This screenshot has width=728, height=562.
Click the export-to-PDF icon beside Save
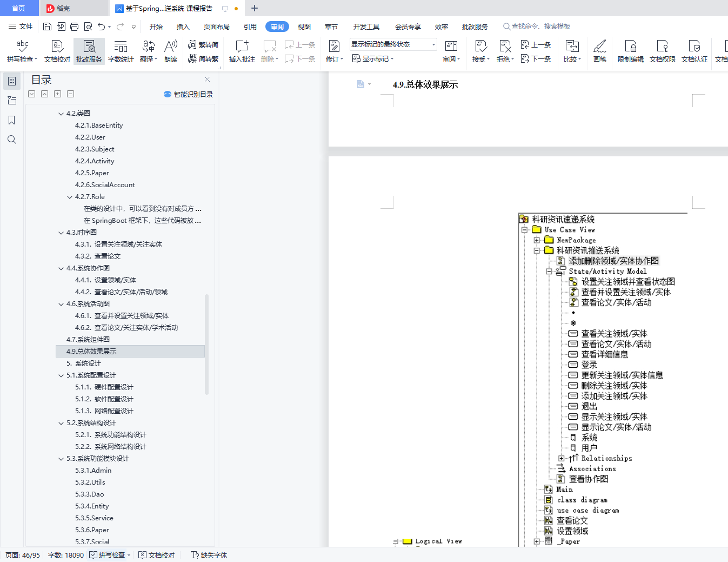(61, 27)
